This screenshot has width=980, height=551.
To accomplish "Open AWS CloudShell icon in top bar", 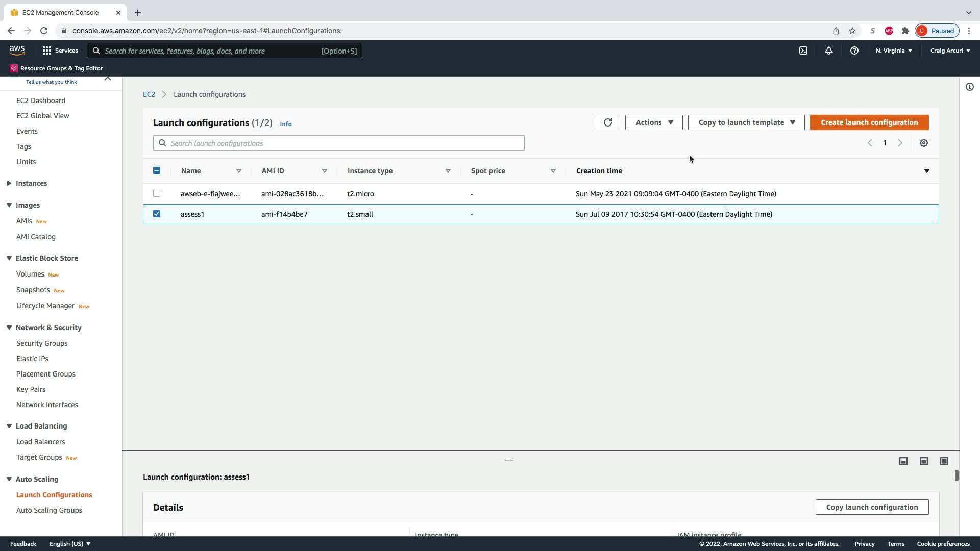I will [803, 51].
